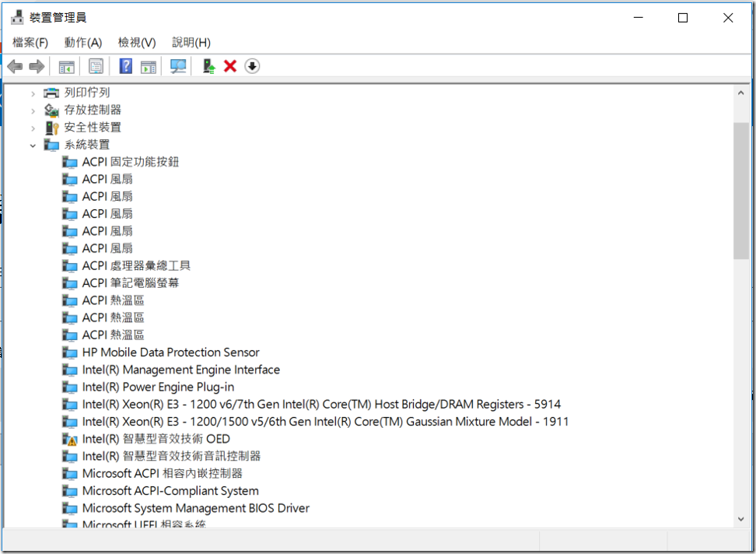The width and height of the screenshot is (756, 554).
Task: Click the 安全性裝置 key icon
Action: (x=51, y=128)
